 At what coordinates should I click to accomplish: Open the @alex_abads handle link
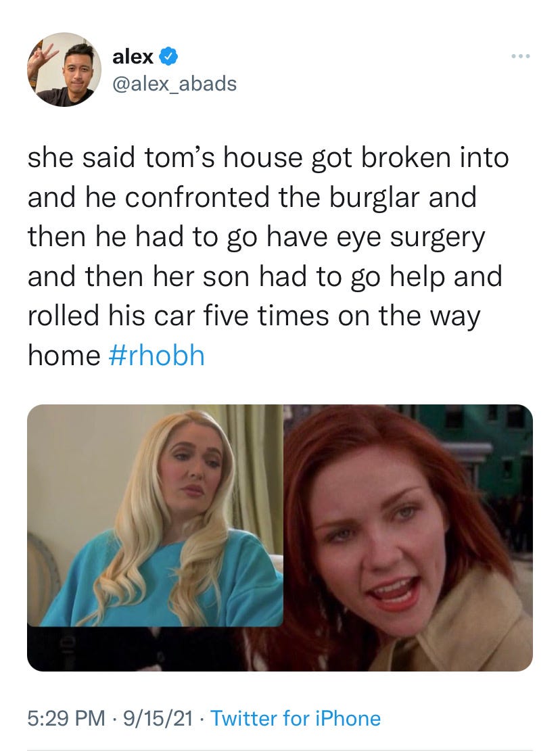[174, 83]
